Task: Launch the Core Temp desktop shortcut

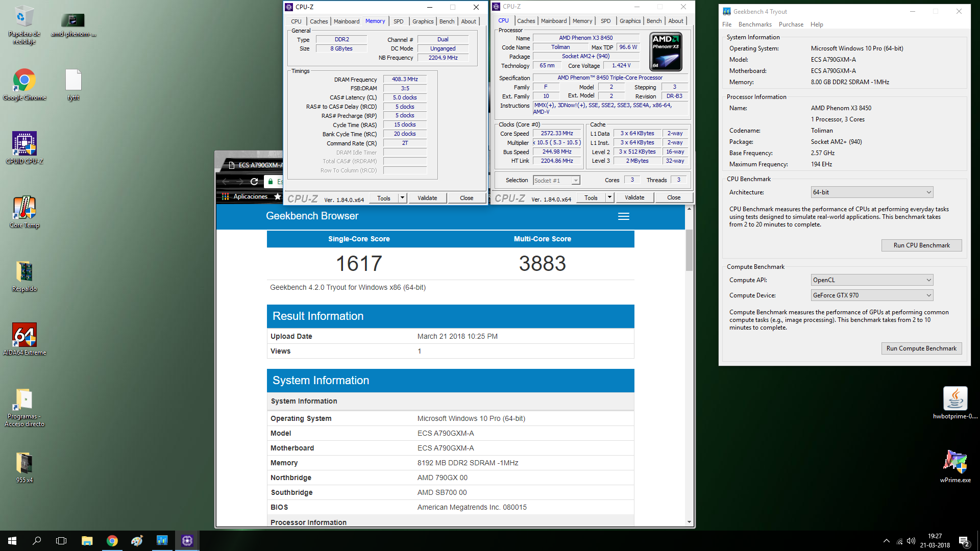Action: pos(24,212)
